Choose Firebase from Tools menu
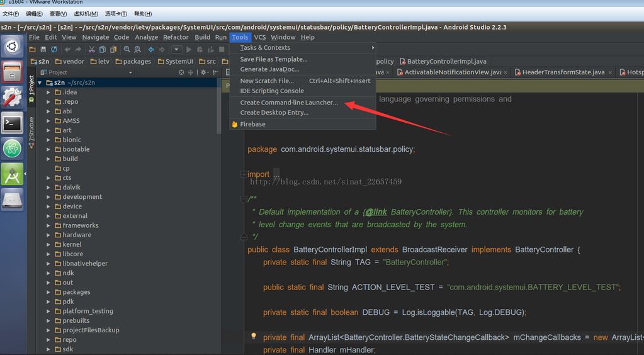644x355 pixels. point(303,124)
